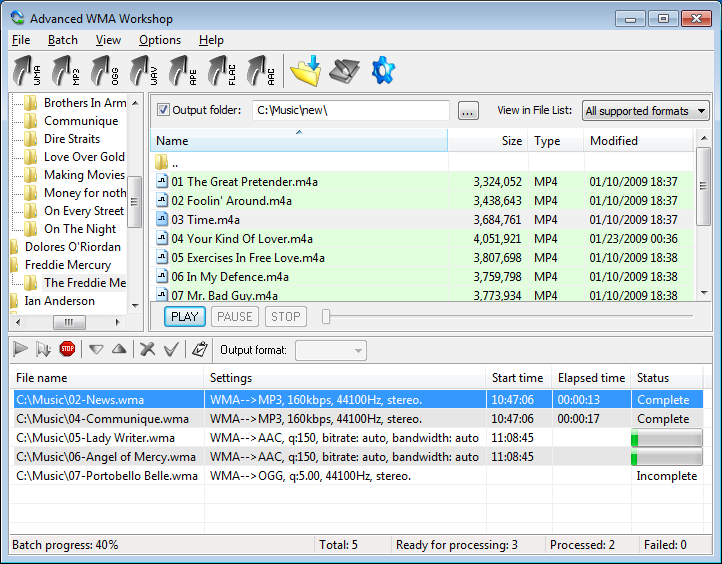Click the PAUSE button
This screenshot has height=564, width=722.
coord(235,317)
